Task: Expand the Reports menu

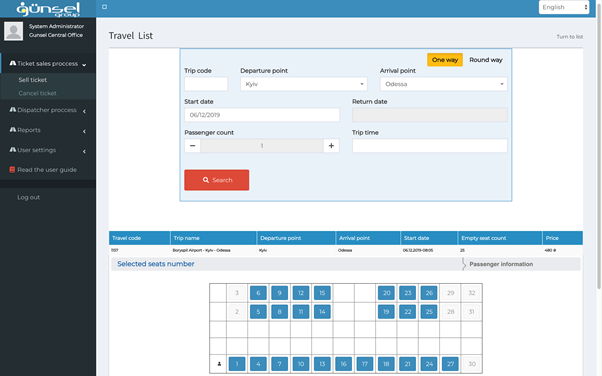Action: tap(48, 130)
